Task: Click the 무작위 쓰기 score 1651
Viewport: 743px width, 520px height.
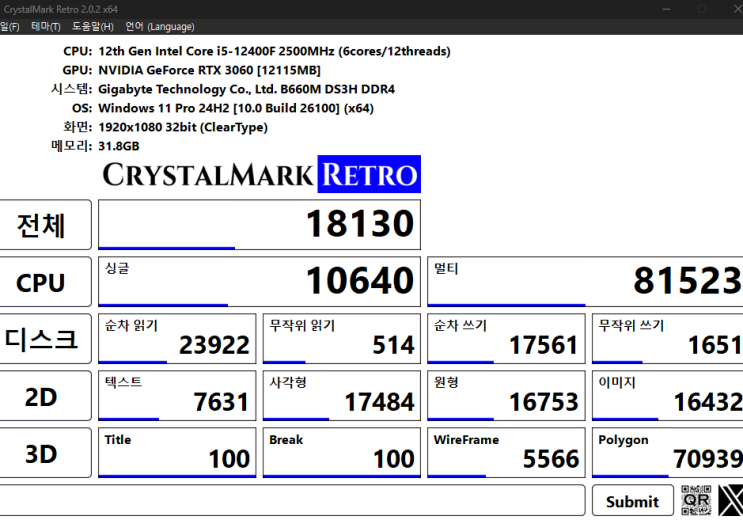Action: coord(668,339)
